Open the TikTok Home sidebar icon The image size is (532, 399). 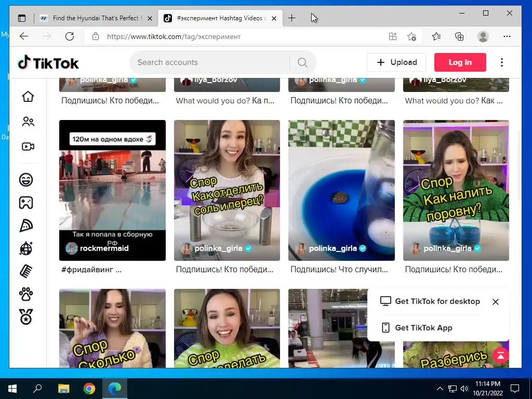pyautogui.click(x=28, y=97)
